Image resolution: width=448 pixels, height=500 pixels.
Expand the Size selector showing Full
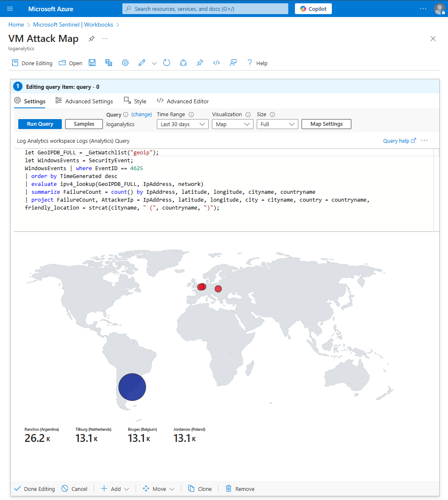click(277, 124)
